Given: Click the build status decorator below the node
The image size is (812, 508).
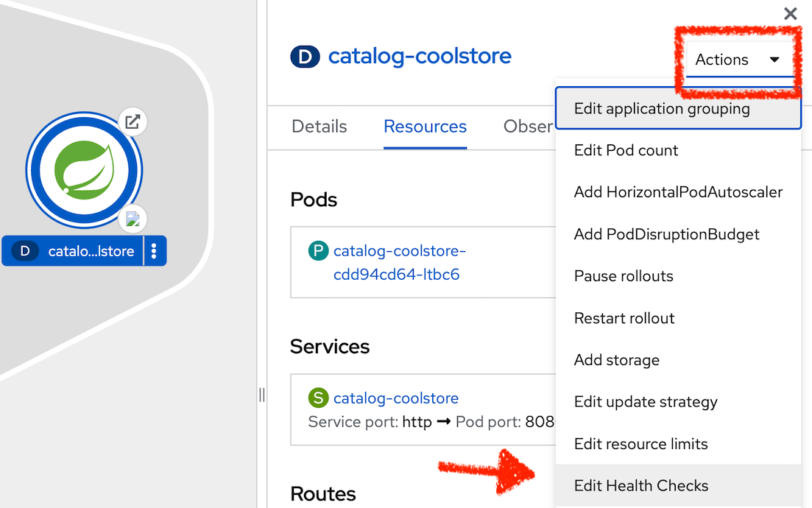Looking at the screenshot, I should 133,219.
